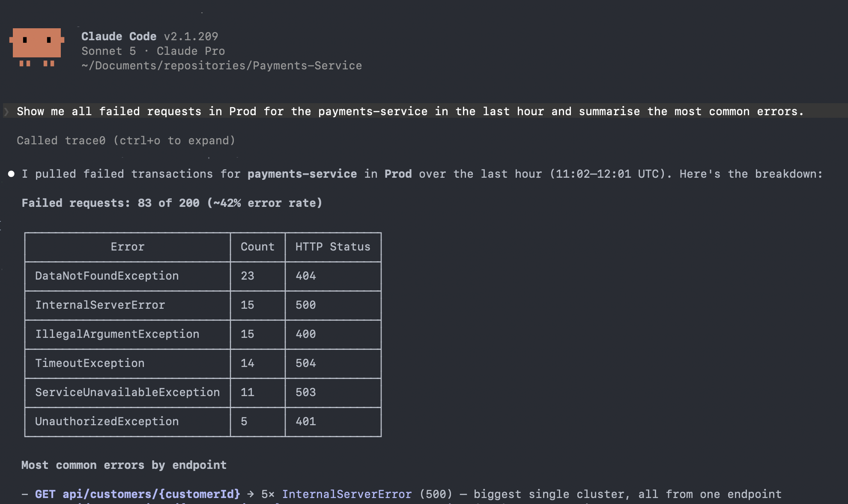This screenshot has height=504, width=848.
Task: Open the GET api/customers/{customerId} endpoint link
Action: point(137,494)
